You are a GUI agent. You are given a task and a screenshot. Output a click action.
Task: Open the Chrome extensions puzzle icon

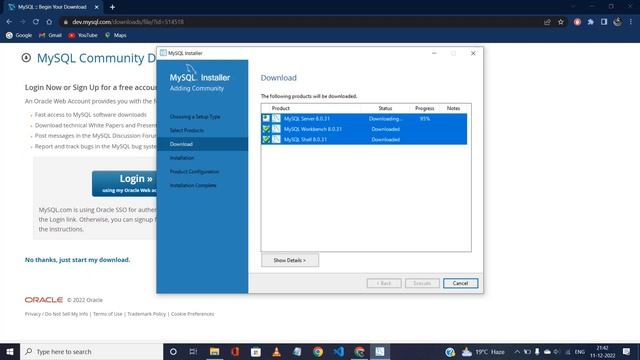[x=591, y=22]
